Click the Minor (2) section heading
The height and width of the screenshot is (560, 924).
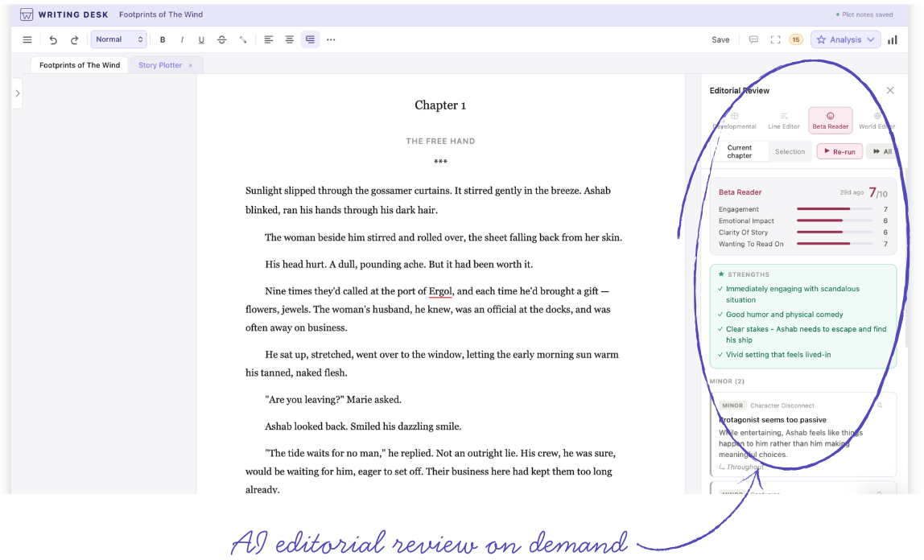pyautogui.click(x=727, y=381)
